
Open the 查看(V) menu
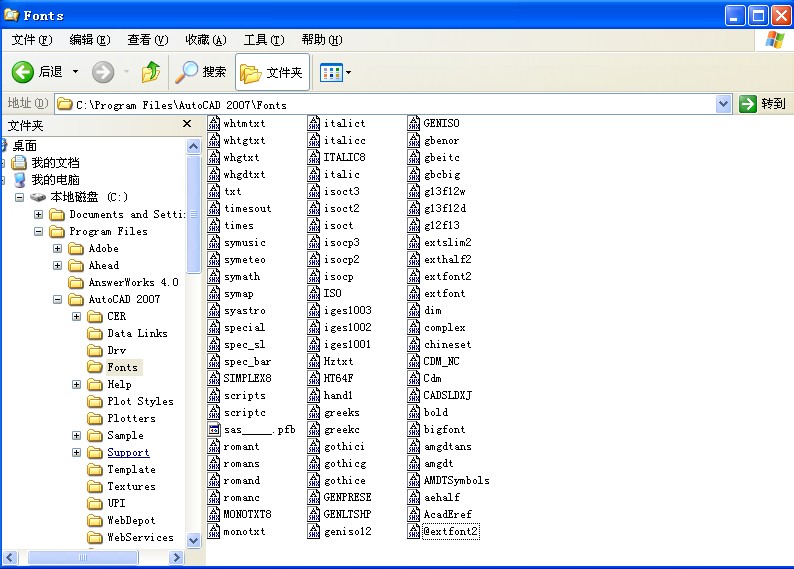148,39
